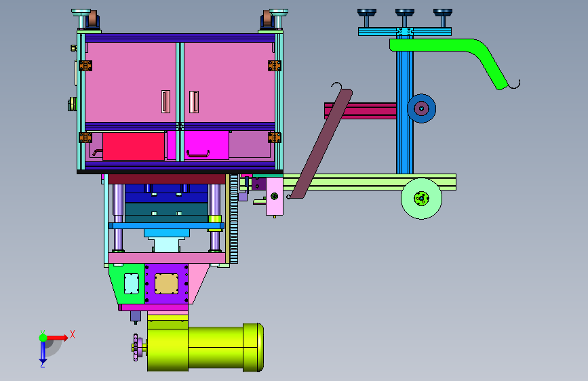
Task: Select the top-left cabinet leveling foot
Action: 81,19
